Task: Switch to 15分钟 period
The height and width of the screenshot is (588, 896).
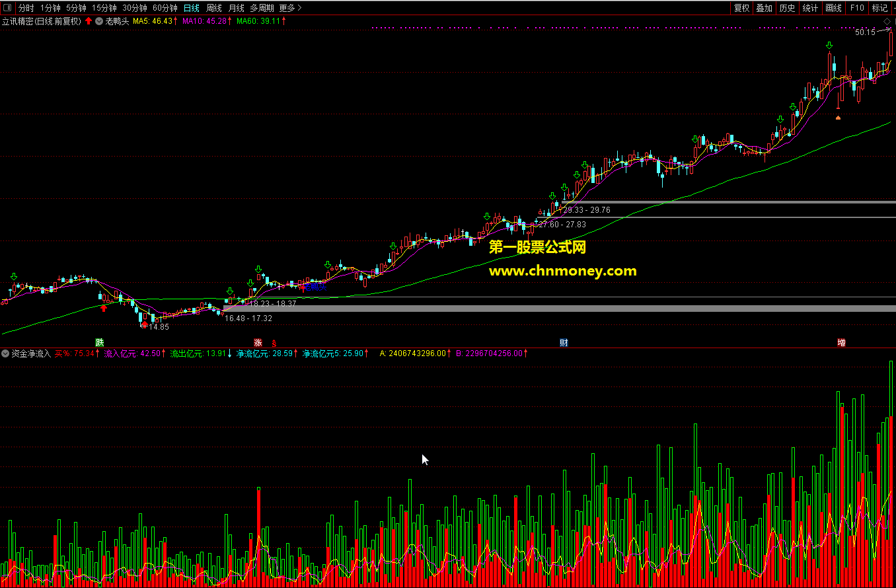Action: tap(104, 8)
